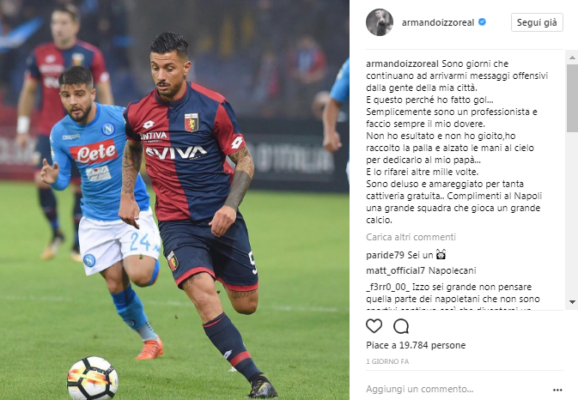Toggle following with Segui già button
The height and width of the screenshot is (400, 578).
tap(537, 22)
